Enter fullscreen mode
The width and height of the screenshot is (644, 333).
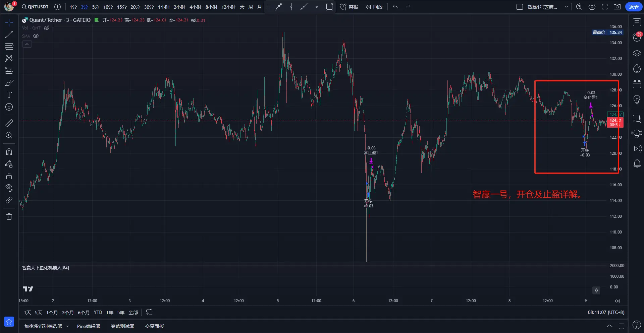pyautogui.click(x=605, y=7)
